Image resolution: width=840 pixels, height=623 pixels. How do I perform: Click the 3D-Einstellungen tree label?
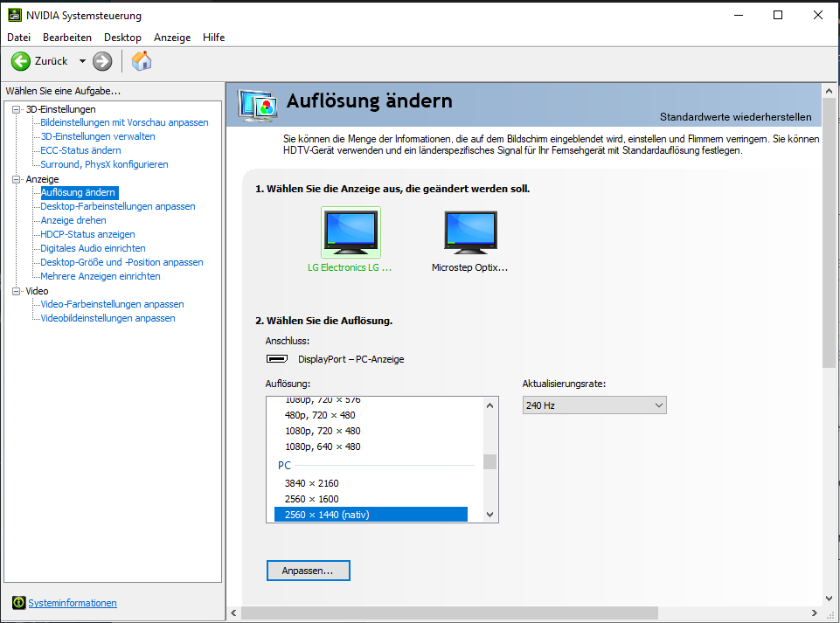coord(61,109)
